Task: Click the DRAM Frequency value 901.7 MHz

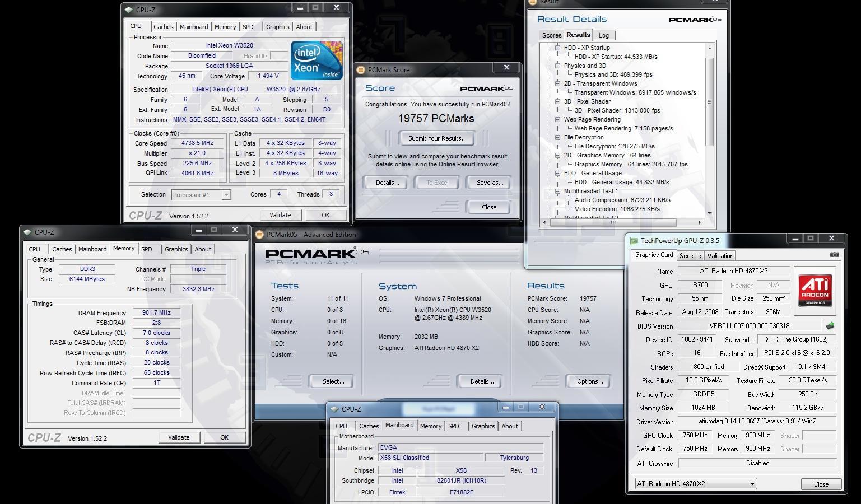Action: pos(156,313)
